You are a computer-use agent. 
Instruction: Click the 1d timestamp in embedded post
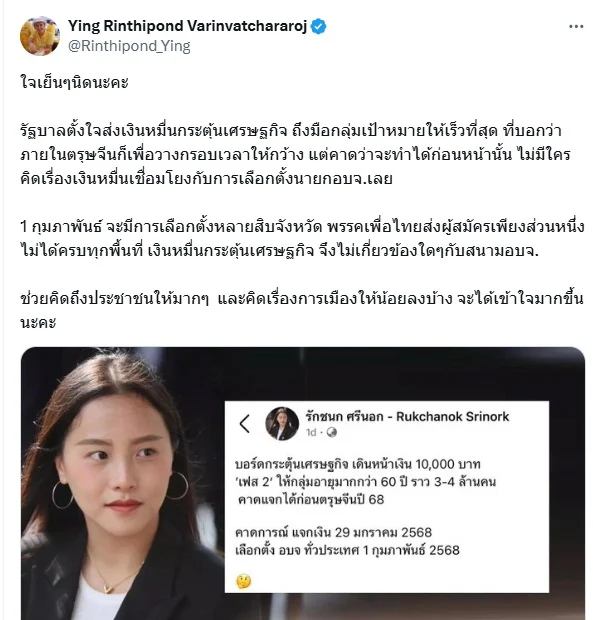click(311, 433)
